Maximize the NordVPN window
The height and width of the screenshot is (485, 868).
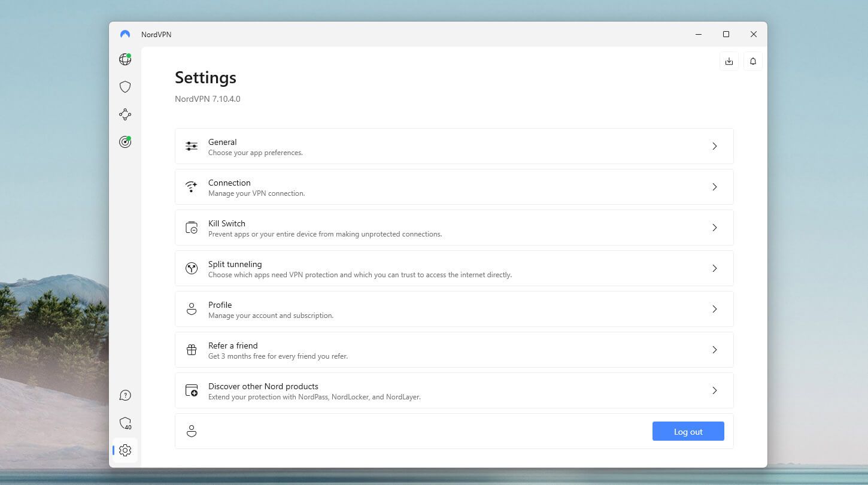726,34
